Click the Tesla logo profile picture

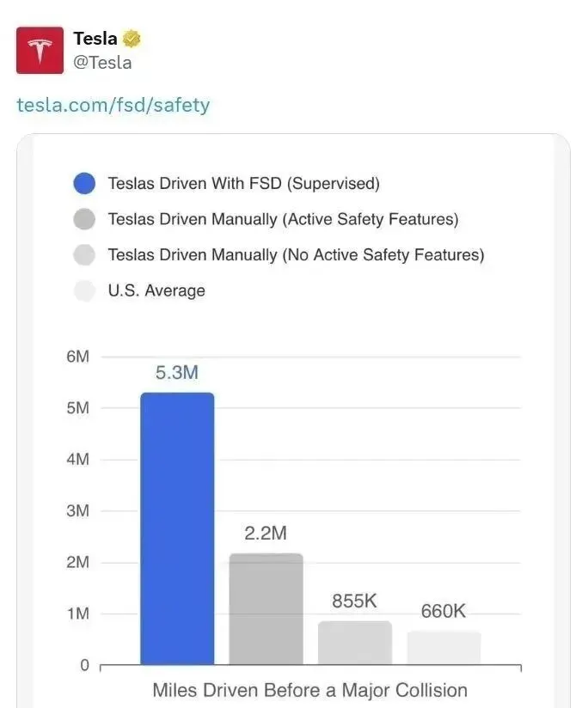tap(40, 50)
